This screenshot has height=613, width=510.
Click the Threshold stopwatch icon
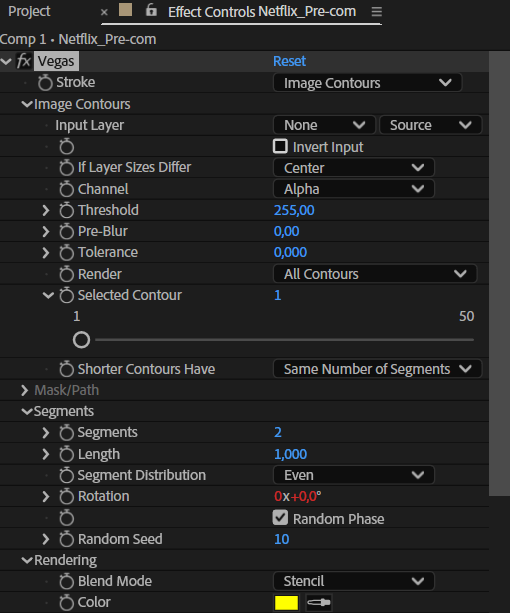66,210
